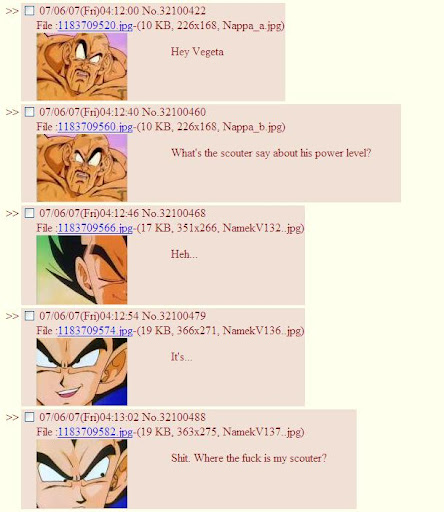Open file link 1183709582.jpg
Screen dimensions: 444x512
95,432
